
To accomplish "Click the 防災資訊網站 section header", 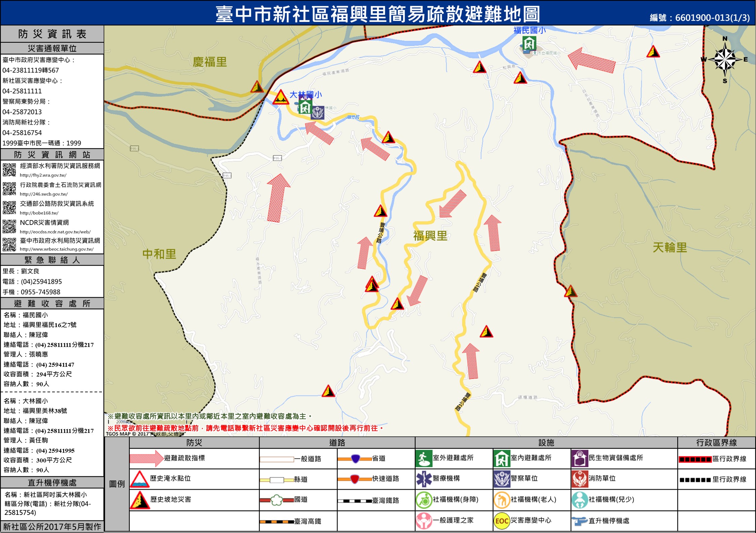I will coord(52,154).
